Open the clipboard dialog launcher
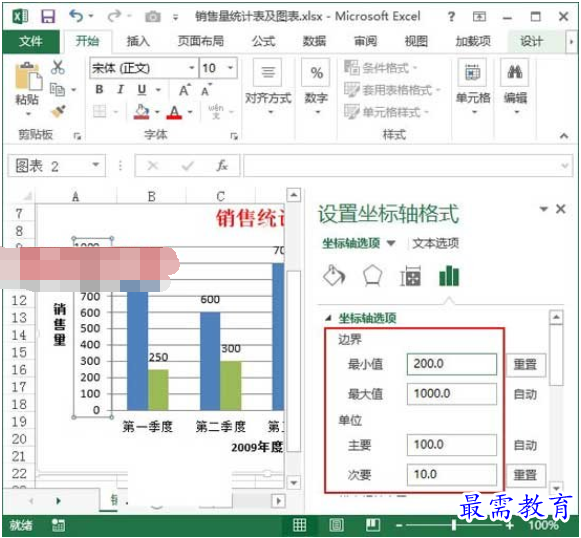The image size is (581, 538). point(77,136)
